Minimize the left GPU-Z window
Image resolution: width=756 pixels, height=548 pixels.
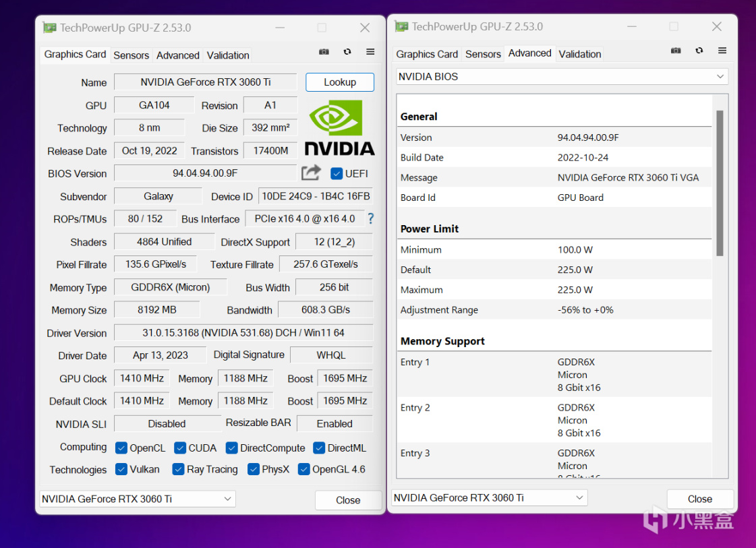[x=280, y=28]
